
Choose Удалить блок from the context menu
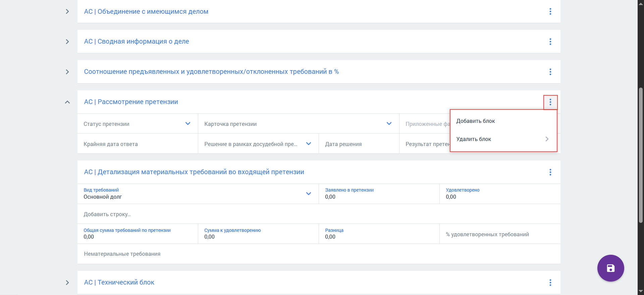[503, 139]
